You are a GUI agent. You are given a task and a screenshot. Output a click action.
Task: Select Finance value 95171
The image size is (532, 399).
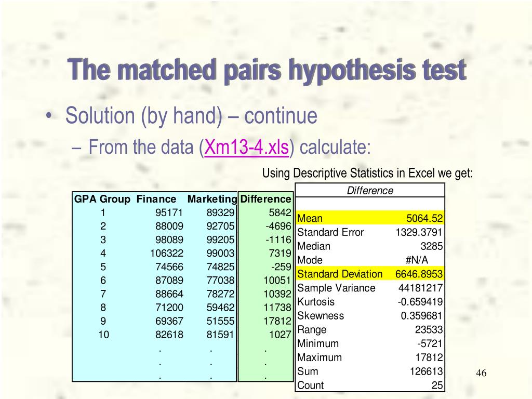(169, 212)
